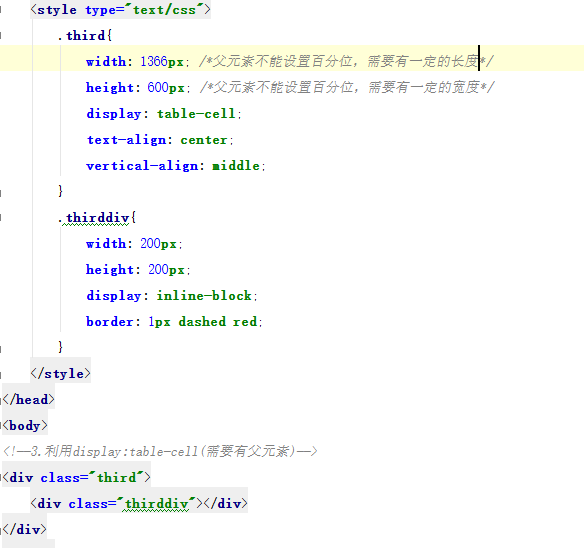The image size is (584, 548).
Task: Click the opening <body> tag
Action: click(25, 425)
